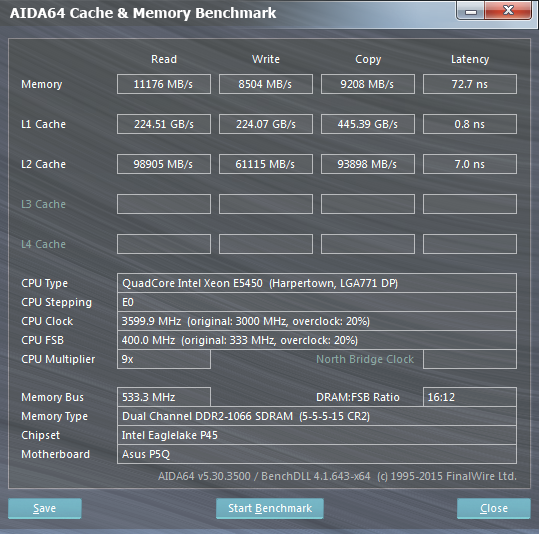
Task: Click the L3 Cache row label
Action: pos(43,204)
